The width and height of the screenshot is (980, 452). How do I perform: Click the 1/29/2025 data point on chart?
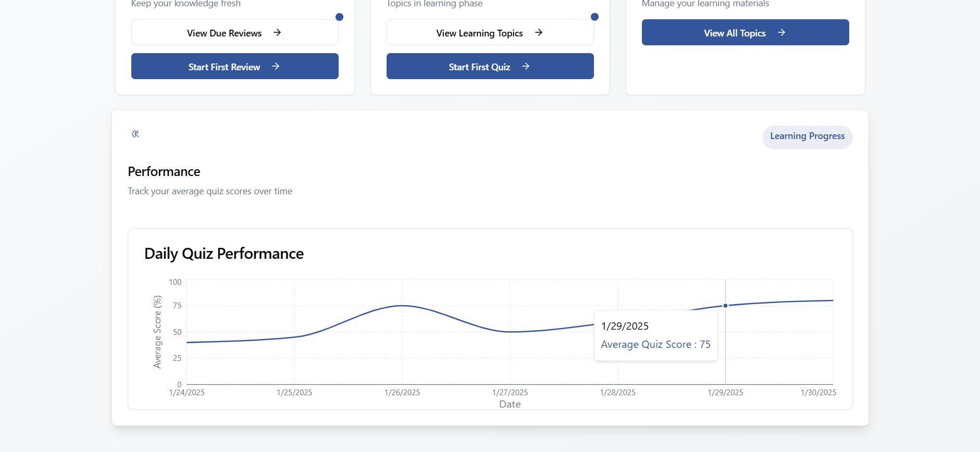(x=725, y=306)
